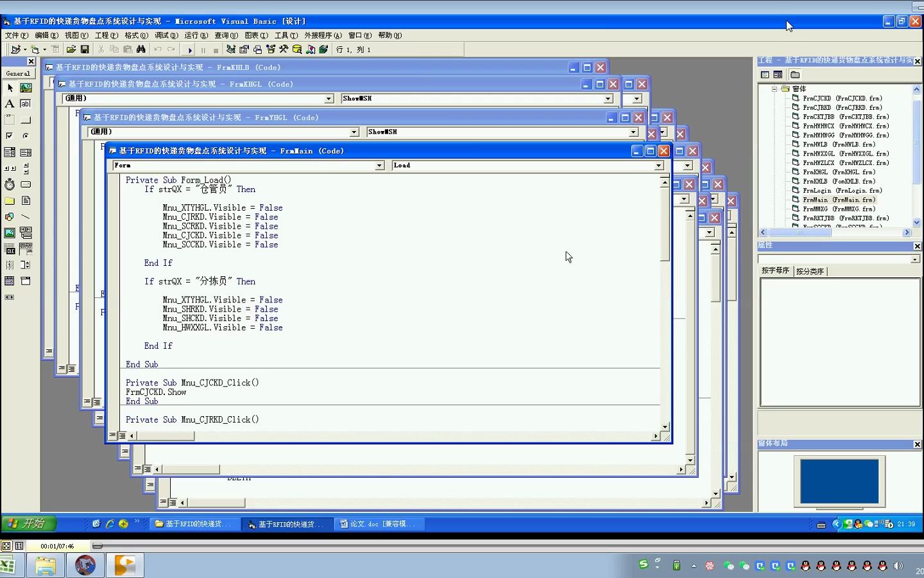The width and height of the screenshot is (924, 578).
Task: Select the ListBox control tool
Action: (x=26, y=152)
